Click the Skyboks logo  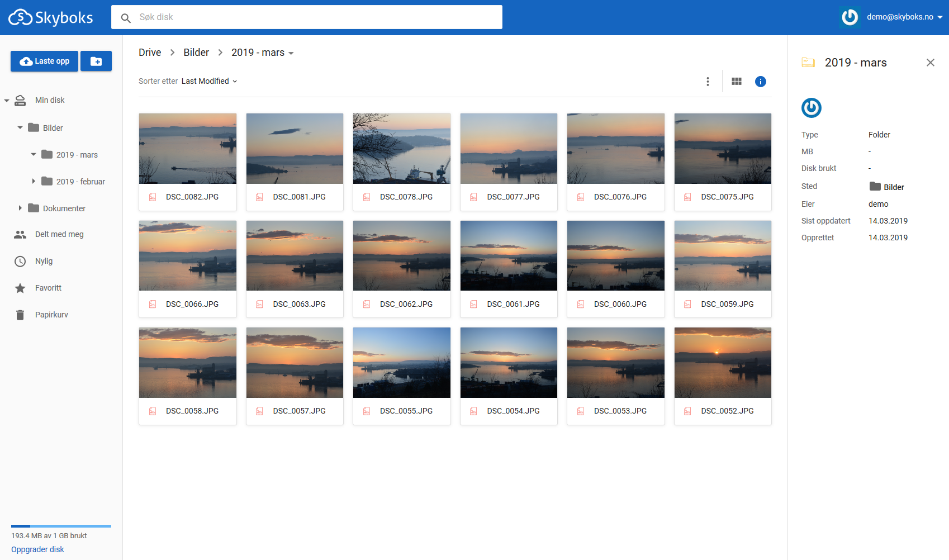pos(51,17)
